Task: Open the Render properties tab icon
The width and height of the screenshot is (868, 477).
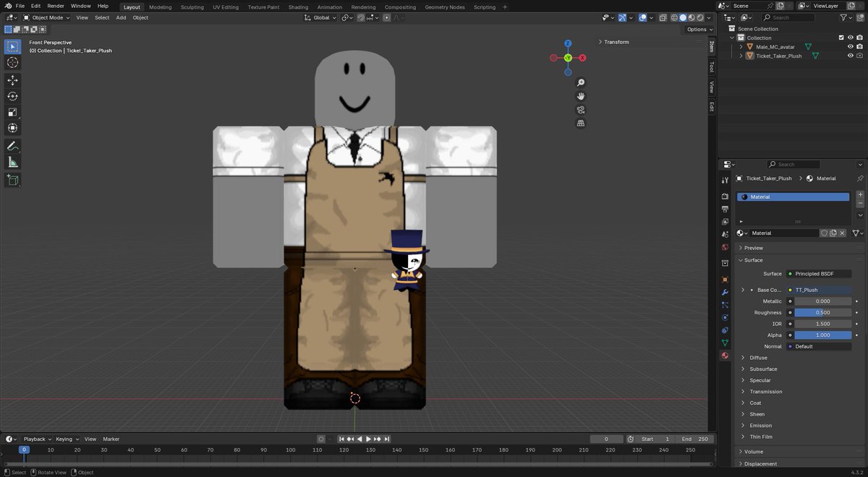Action: coord(725,196)
